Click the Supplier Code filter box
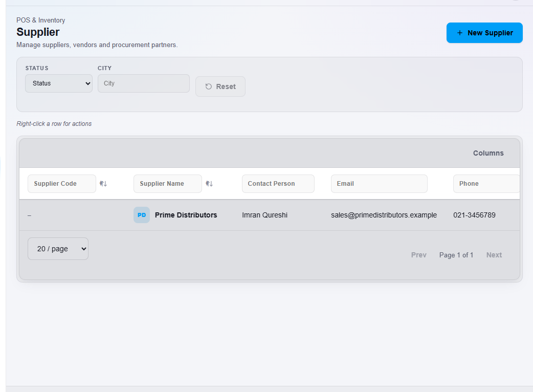The image size is (533, 392). [62, 184]
